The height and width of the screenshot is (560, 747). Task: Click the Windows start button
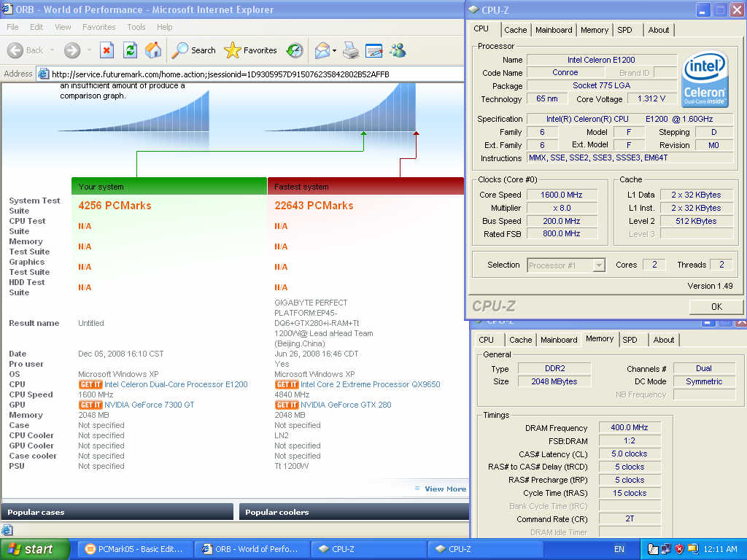(x=34, y=549)
